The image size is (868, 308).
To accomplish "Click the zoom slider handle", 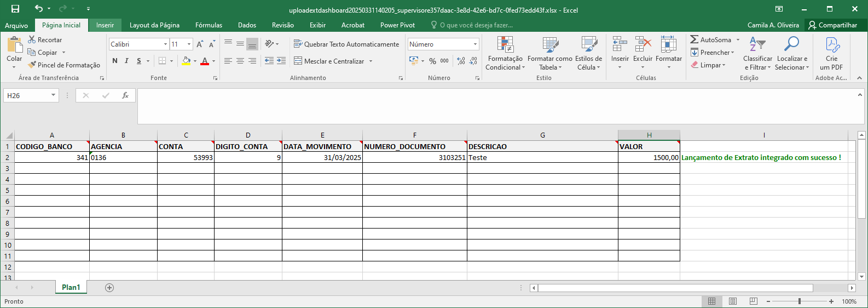I will pos(800,301).
